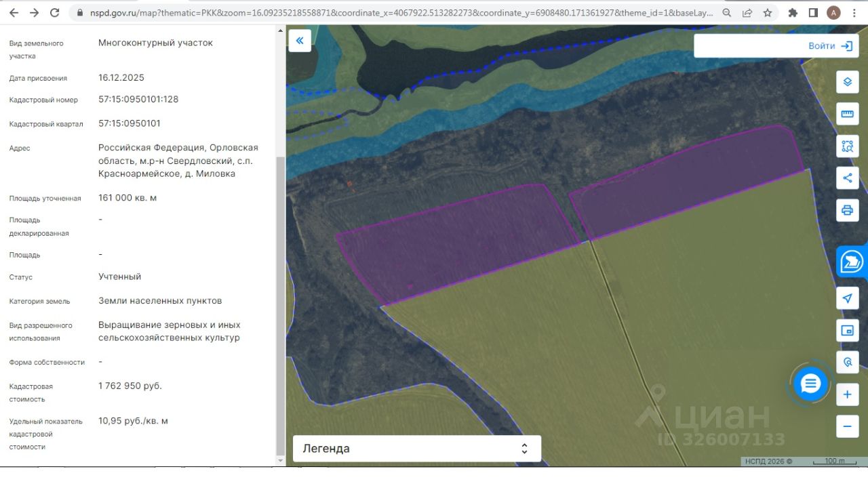Zoom in on the map
The image size is (868, 488).
(847, 394)
